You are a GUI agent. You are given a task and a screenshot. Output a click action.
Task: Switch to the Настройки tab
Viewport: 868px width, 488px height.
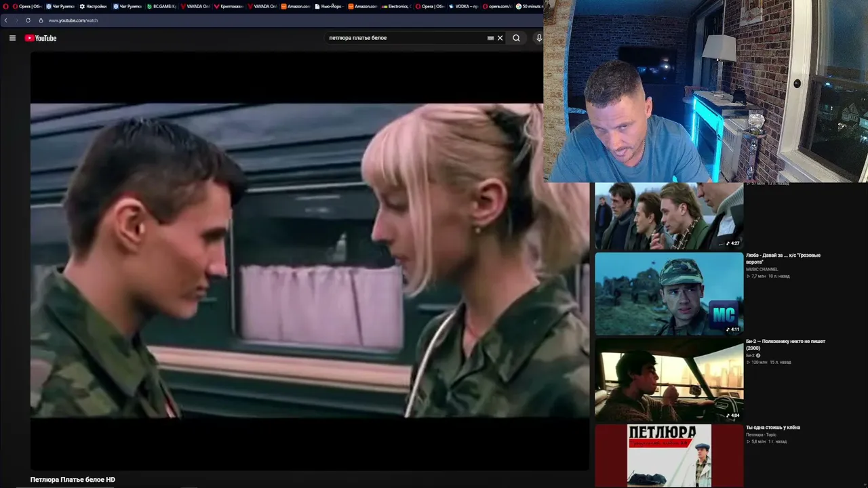click(x=94, y=6)
